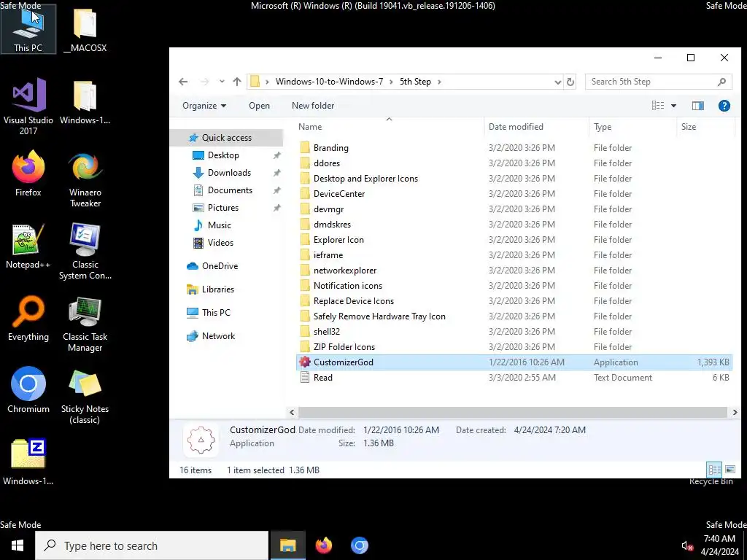The width and height of the screenshot is (747, 560).
Task: Open the _MACOSX folder on desktop
Action: pyautogui.click(x=85, y=29)
